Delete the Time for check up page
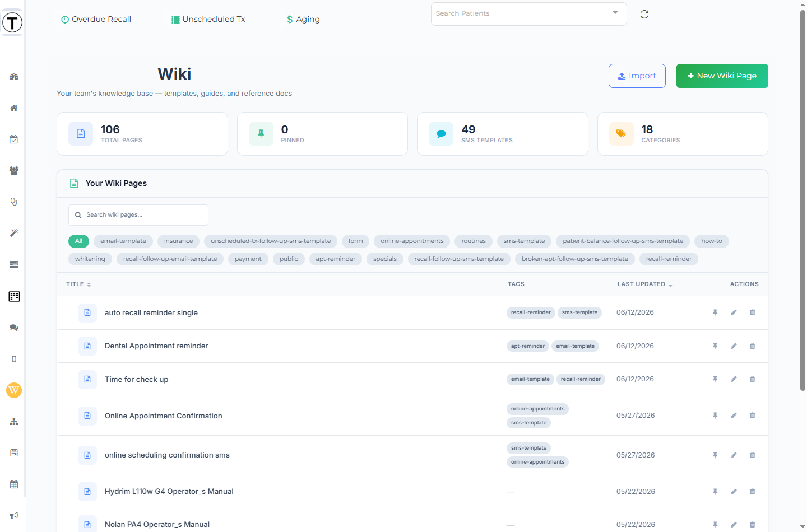This screenshot has height=532, width=807. tap(753, 379)
